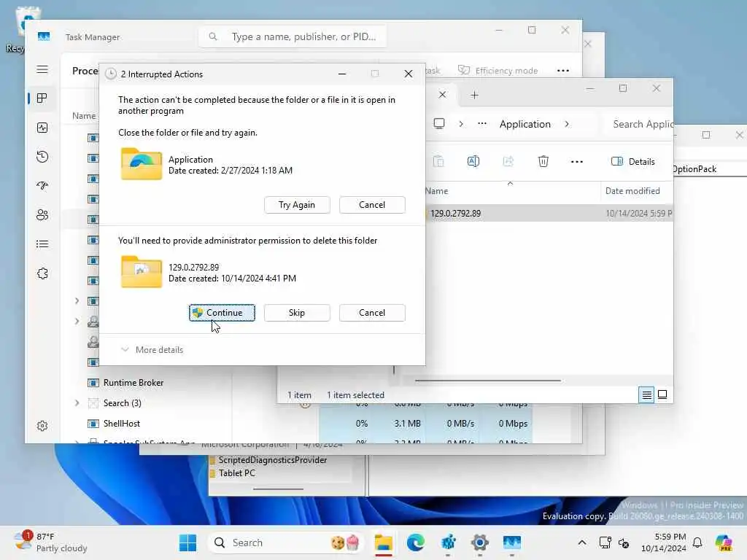Open clock showing 5:59 PM
The image size is (747, 560).
click(x=664, y=542)
